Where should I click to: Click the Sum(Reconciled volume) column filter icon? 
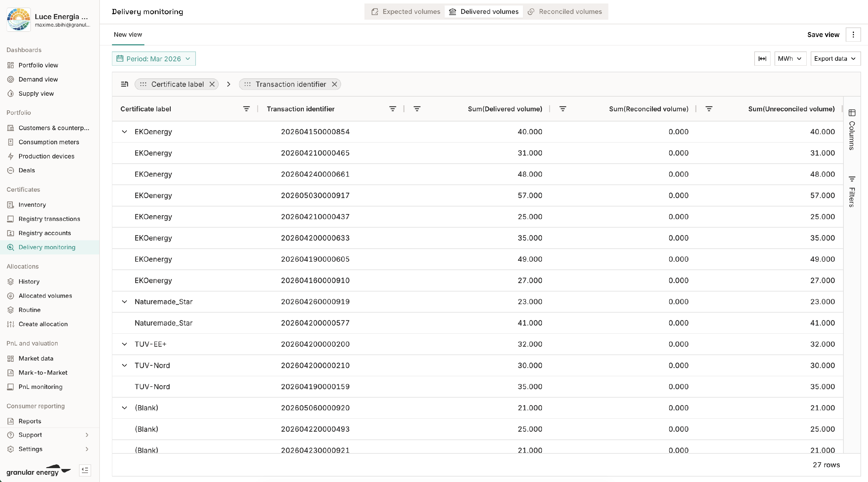coord(563,109)
